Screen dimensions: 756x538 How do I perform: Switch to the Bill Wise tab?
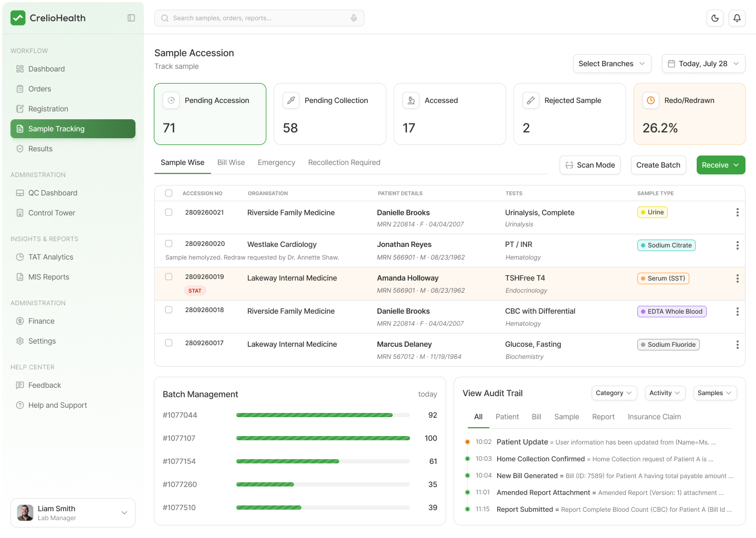pos(231,162)
